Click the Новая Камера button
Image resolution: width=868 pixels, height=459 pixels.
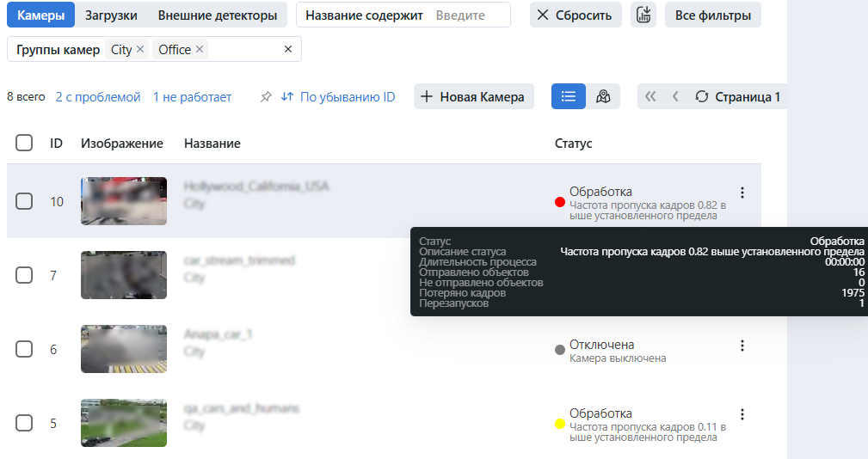coord(473,96)
